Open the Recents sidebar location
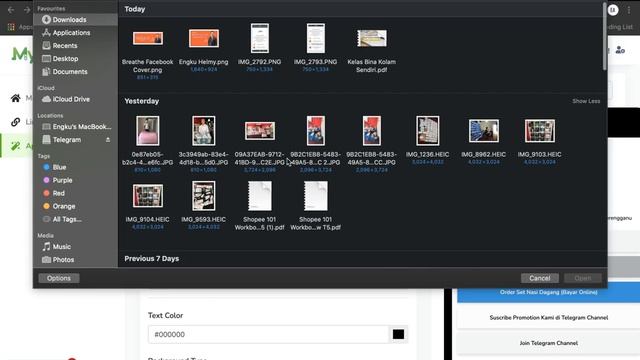 point(75,46)
